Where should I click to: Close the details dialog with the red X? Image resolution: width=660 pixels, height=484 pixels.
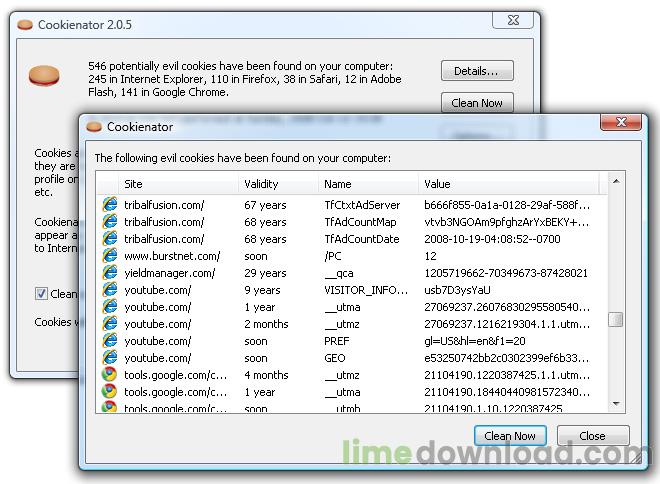pos(621,122)
